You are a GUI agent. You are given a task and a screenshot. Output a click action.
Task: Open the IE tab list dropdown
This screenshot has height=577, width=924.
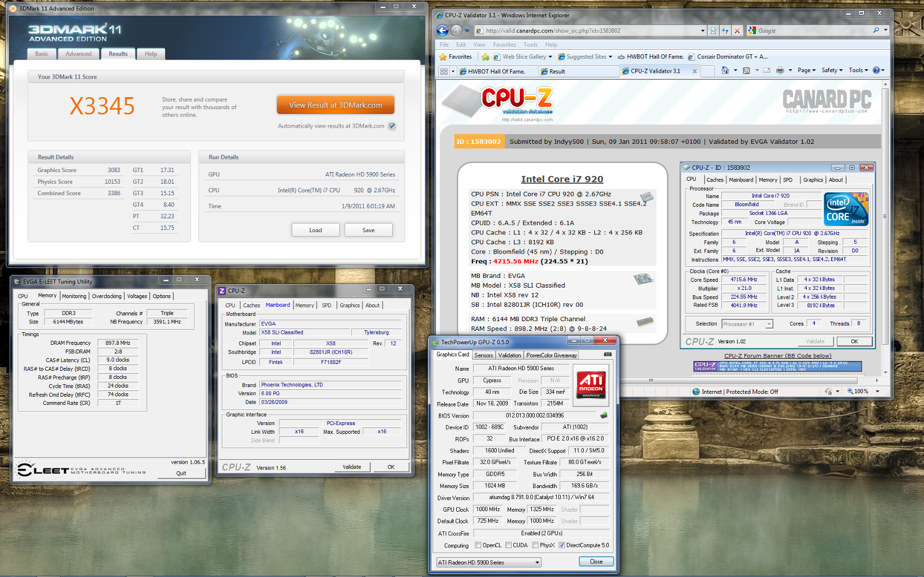click(x=453, y=71)
